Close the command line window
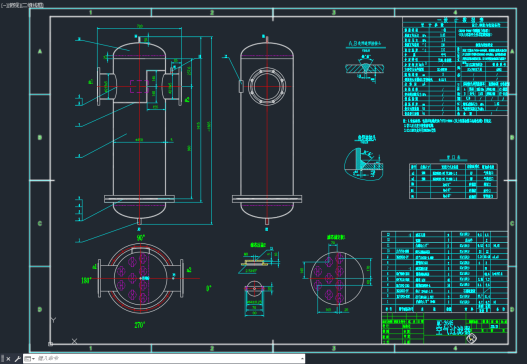 point(8,359)
